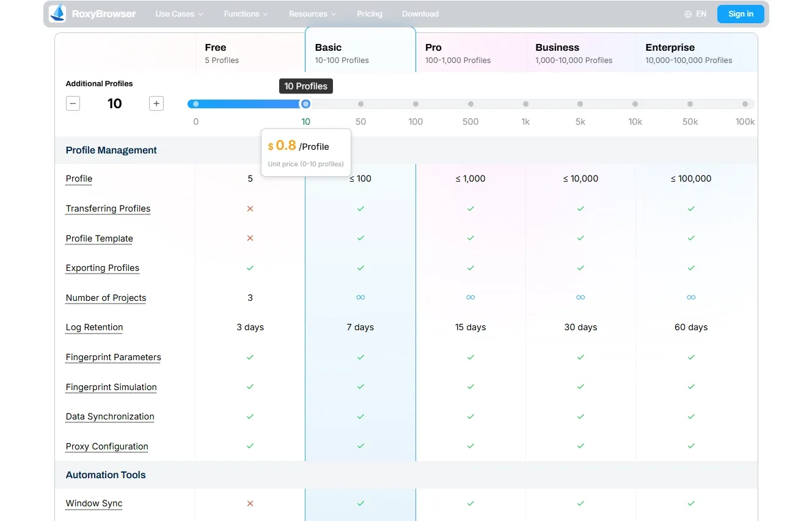Select the Pro plan column header
This screenshot has height=521, width=812.
pyautogui.click(x=470, y=53)
